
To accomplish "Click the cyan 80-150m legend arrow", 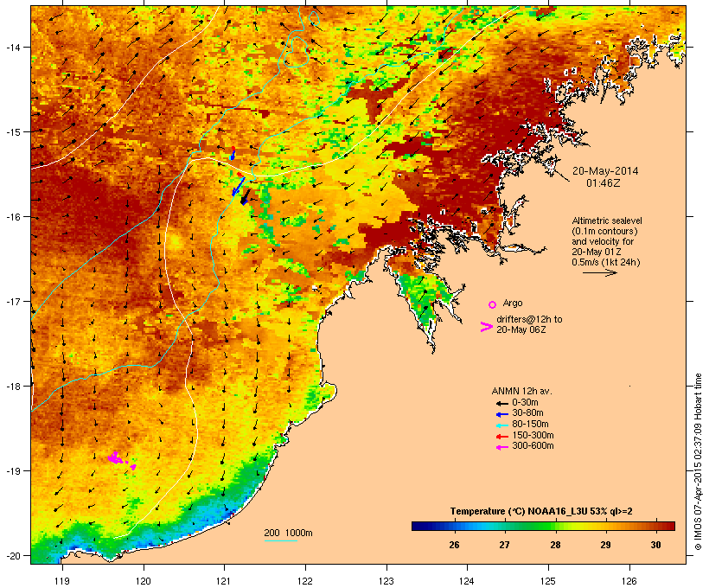I will 501,425.
